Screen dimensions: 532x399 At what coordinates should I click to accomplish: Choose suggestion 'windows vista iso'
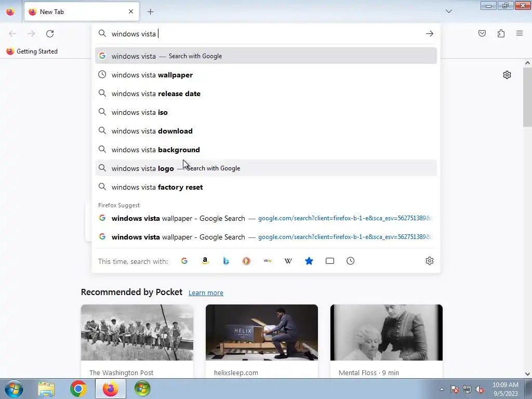(x=266, y=112)
